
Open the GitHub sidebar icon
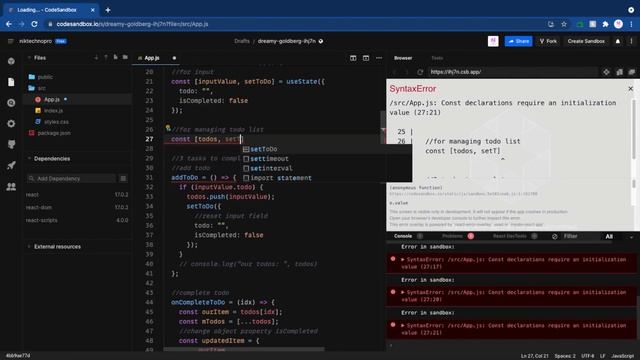click(11, 144)
